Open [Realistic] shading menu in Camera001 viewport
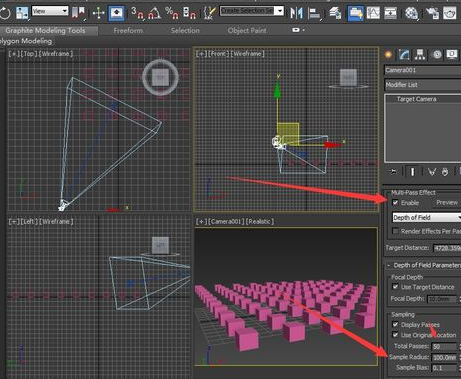The height and width of the screenshot is (379, 461). (x=260, y=222)
